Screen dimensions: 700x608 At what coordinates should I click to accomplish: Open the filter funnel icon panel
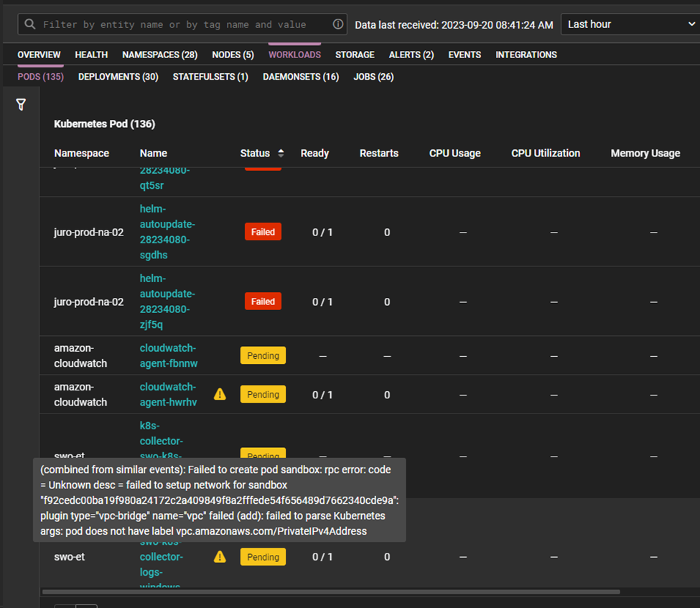tap(21, 105)
